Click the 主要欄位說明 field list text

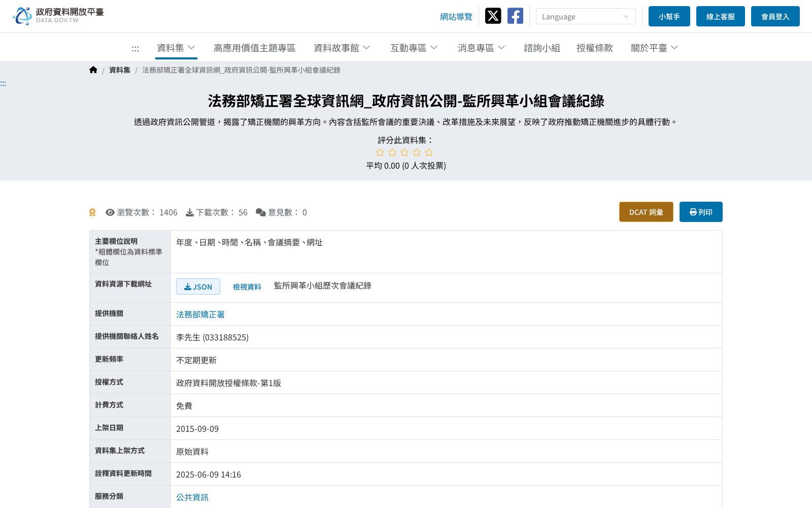pos(249,242)
